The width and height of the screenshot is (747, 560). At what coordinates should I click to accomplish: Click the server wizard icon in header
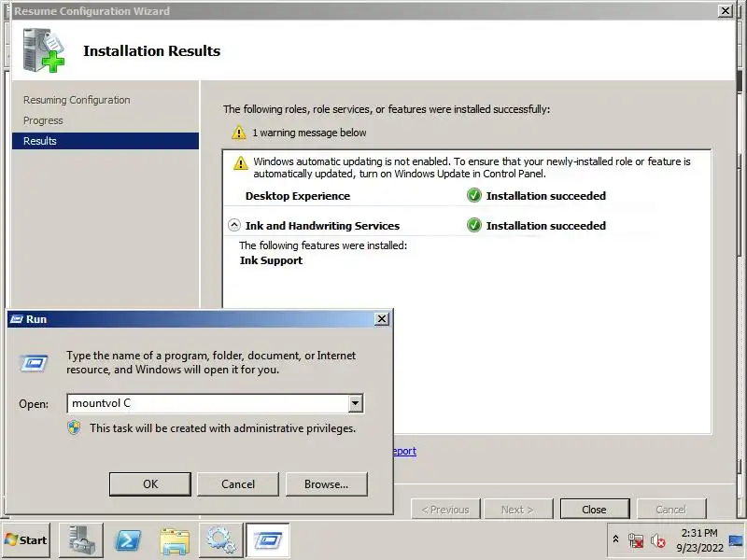[43, 50]
